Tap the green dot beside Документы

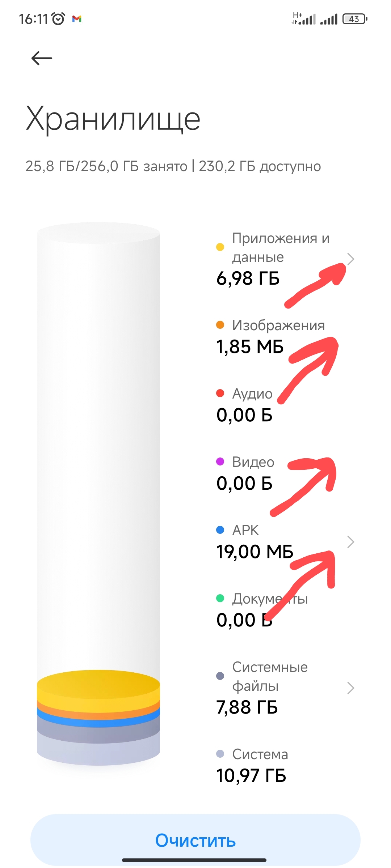(220, 598)
